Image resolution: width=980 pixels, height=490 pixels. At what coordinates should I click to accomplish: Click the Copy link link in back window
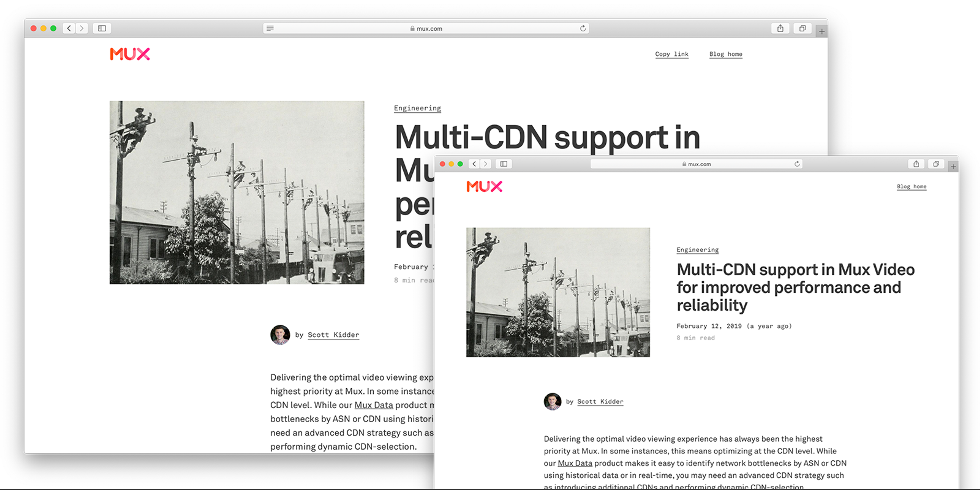(x=671, y=54)
